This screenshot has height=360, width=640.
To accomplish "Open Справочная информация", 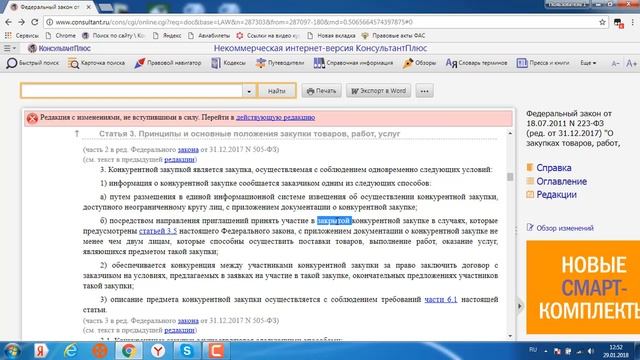I will 353,63.
